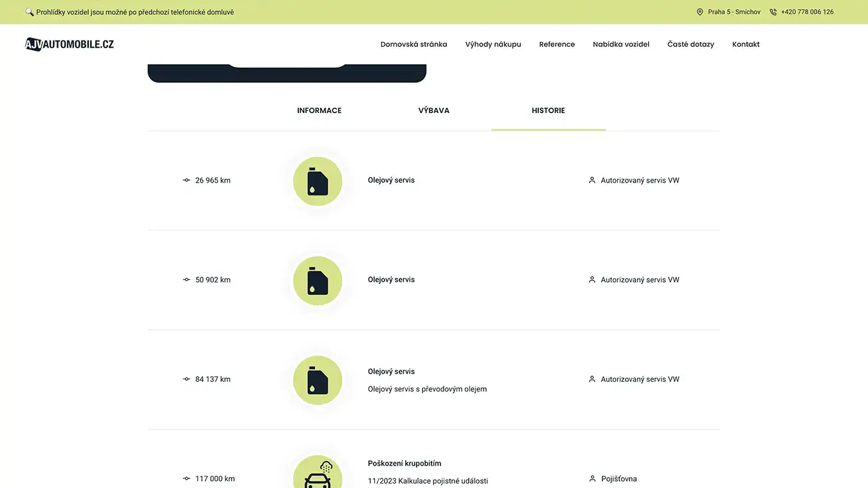
Task: Navigate to Nabídka vozidel
Action: pyautogui.click(x=620, y=44)
